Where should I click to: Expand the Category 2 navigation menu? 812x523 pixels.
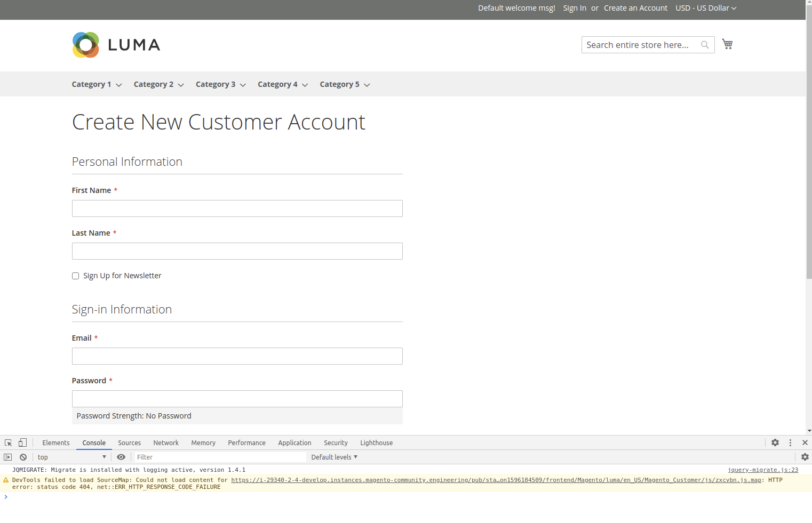tap(158, 84)
